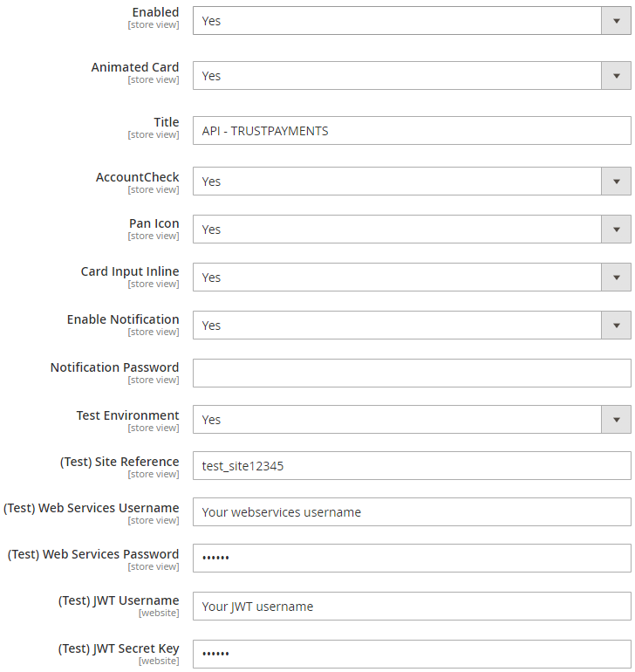The image size is (635, 672).
Task: Click the "Pan Icon" label text
Action: click(x=154, y=223)
